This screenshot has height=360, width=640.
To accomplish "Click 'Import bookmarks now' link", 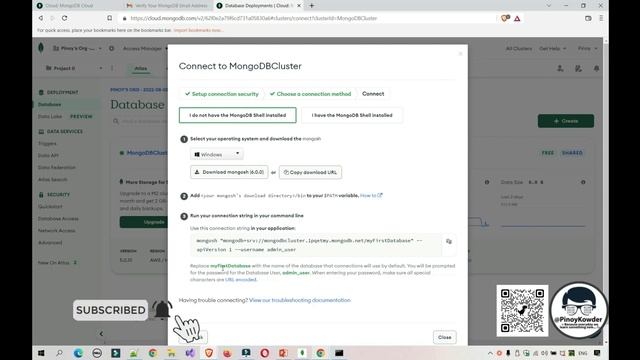I will pos(198,30).
